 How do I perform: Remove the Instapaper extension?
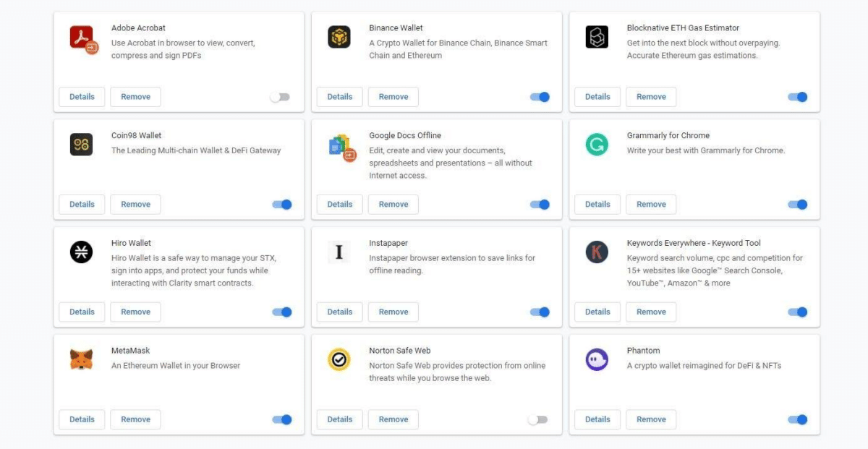[393, 312]
